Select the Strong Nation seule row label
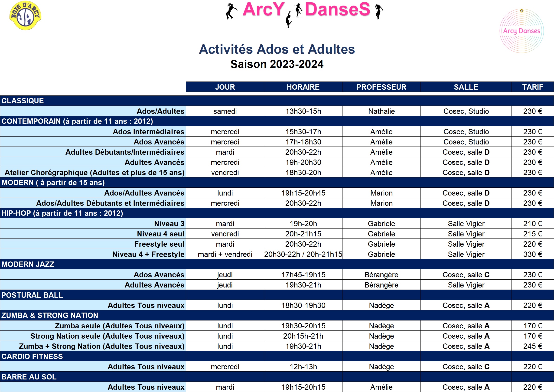Image resolution: width=554 pixels, height=392 pixels. (x=93, y=336)
